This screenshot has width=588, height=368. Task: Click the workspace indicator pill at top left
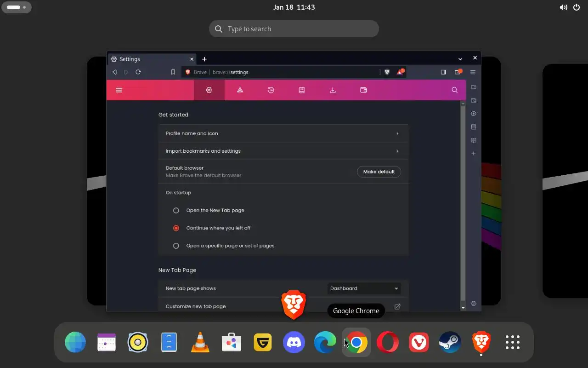16,7
